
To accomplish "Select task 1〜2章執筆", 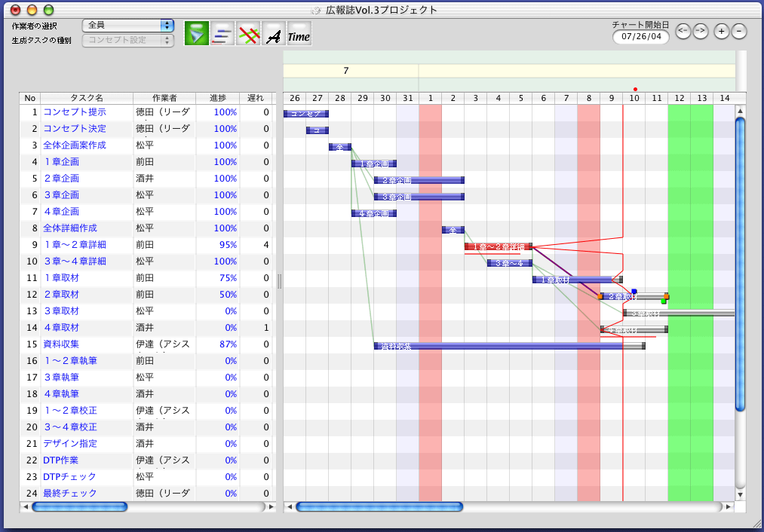I will (x=70, y=361).
